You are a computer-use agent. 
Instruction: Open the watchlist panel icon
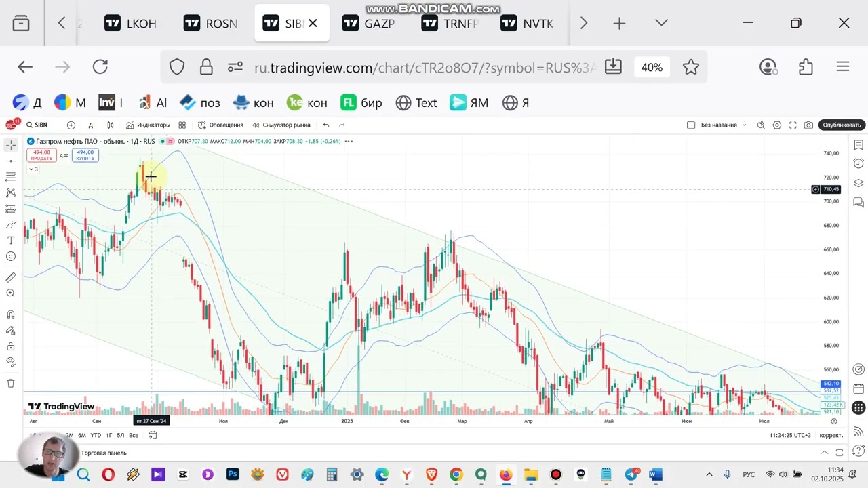tap(859, 145)
